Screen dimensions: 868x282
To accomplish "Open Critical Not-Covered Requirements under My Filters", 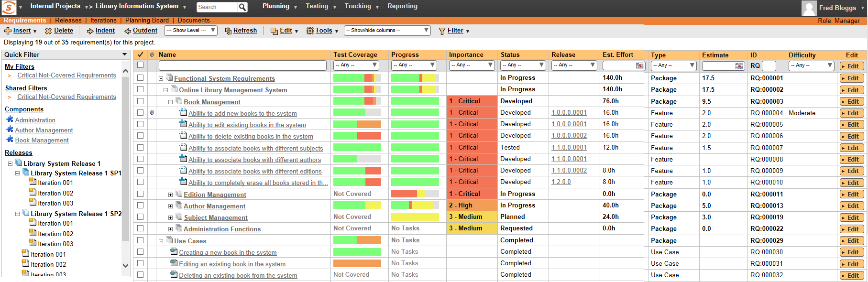I will [66, 76].
